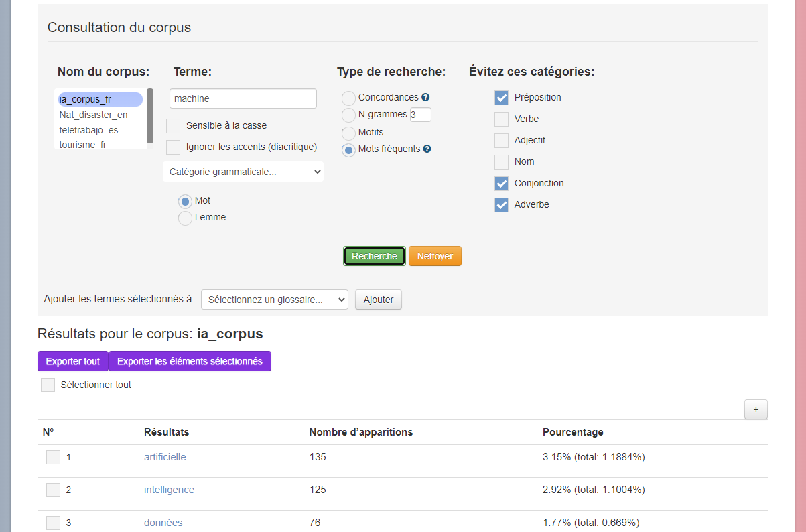Enable the Verbe exclusion checkbox

click(x=501, y=119)
